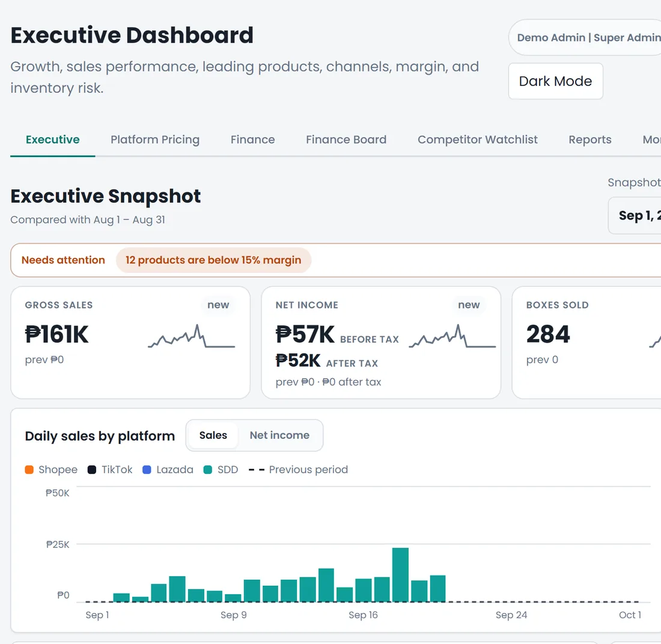Toggle the Previous period dashed legend item

point(299,470)
